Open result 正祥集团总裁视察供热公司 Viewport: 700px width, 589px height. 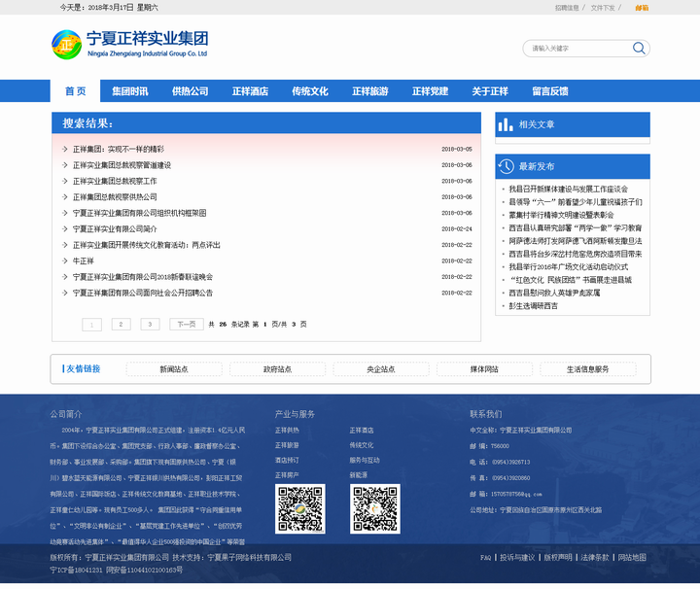coord(115,196)
